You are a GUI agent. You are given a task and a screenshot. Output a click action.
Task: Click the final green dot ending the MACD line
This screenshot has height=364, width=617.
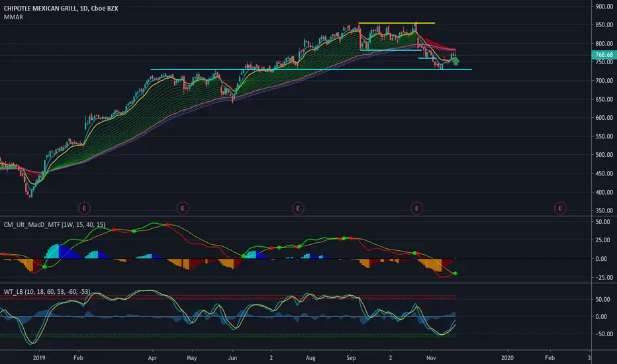(x=455, y=273)
